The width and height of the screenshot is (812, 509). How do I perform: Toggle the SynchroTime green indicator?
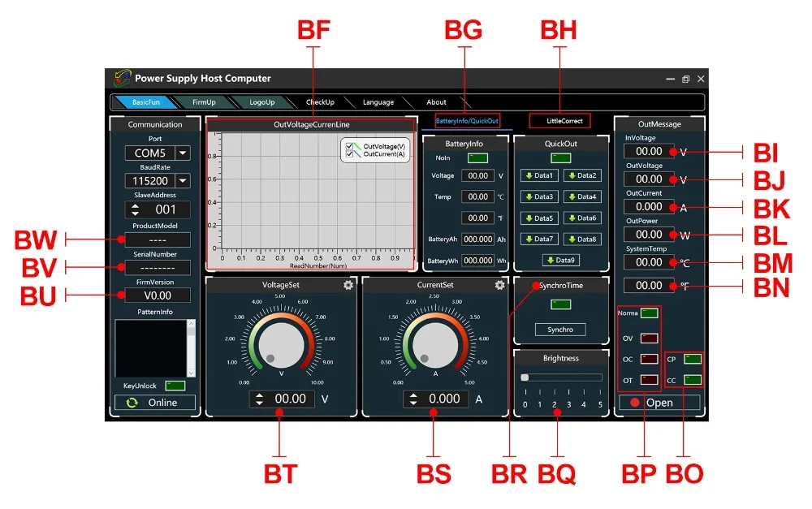click(x=560, y=304)
